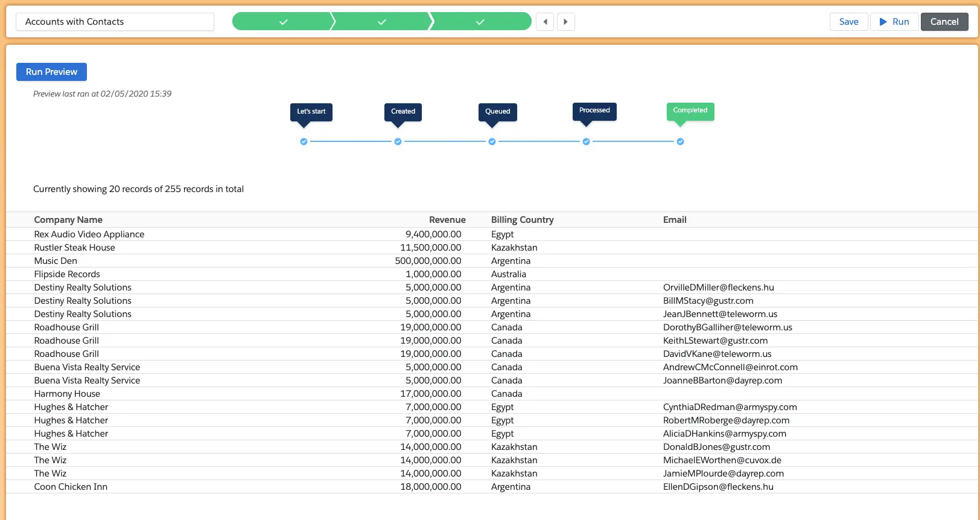
Task: Click the Revenue column header
Action: (x=447, y=220)
